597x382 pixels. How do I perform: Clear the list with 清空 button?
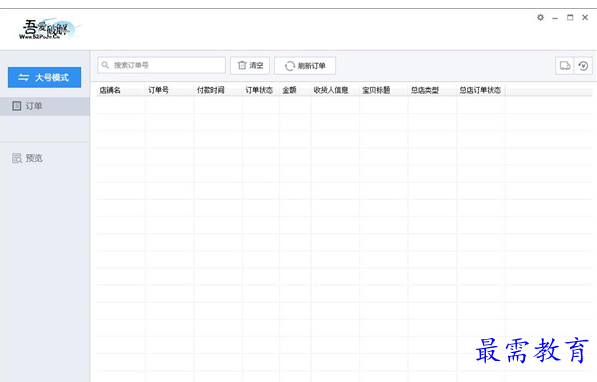coord(250,66)
